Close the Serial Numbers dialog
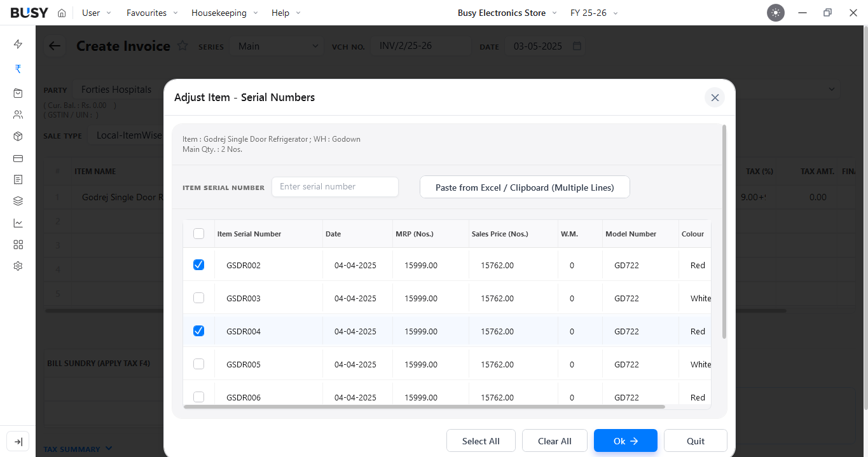The height and width of the screenshot is (457, 868). [715, 97]
